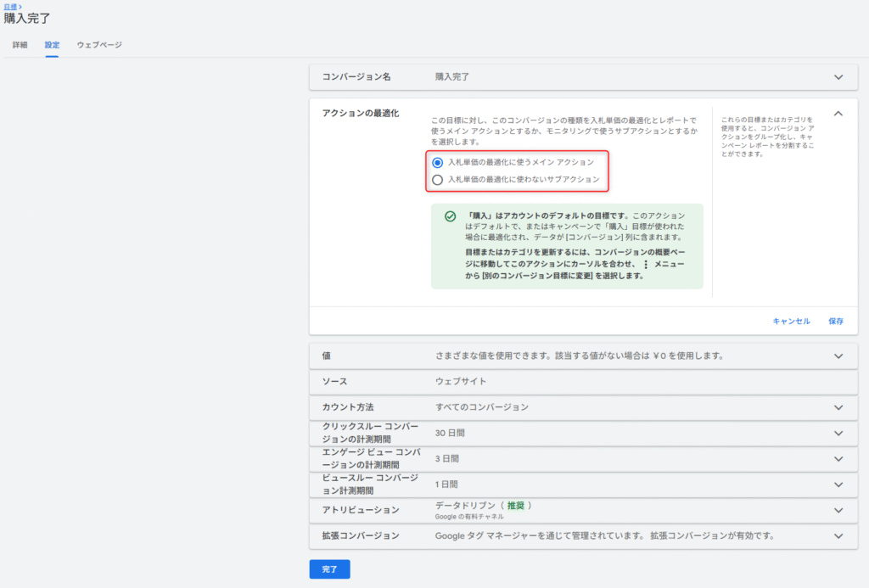Expand アトリビューション row chevron
Image resolution: width=869 pixels, height=588 pixels.
tap(838, 510)
